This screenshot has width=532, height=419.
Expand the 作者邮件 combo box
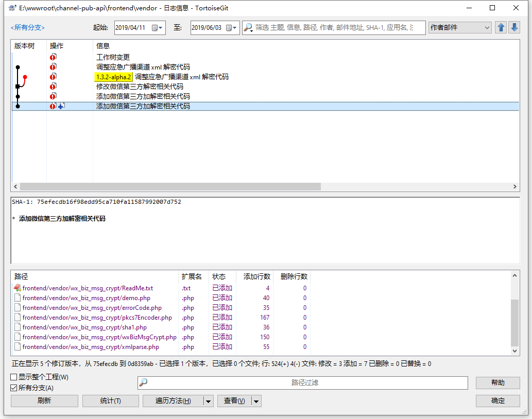pyautogui.click(x=487, y=28)
